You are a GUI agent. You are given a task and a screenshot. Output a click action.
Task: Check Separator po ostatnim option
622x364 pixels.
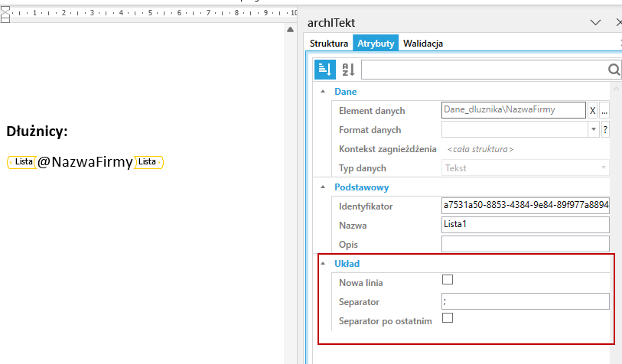pos(448,317)
